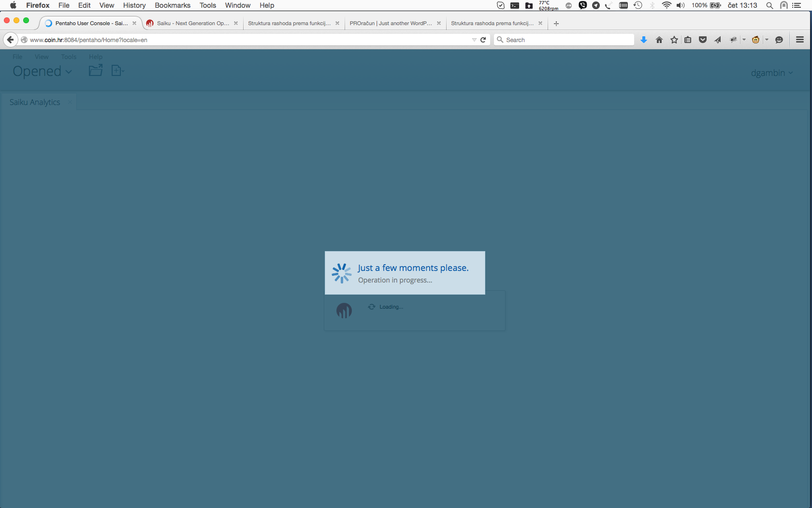812x508 pixels.
Task: Click the Loading... text
Action: click(x=391, y=307)
